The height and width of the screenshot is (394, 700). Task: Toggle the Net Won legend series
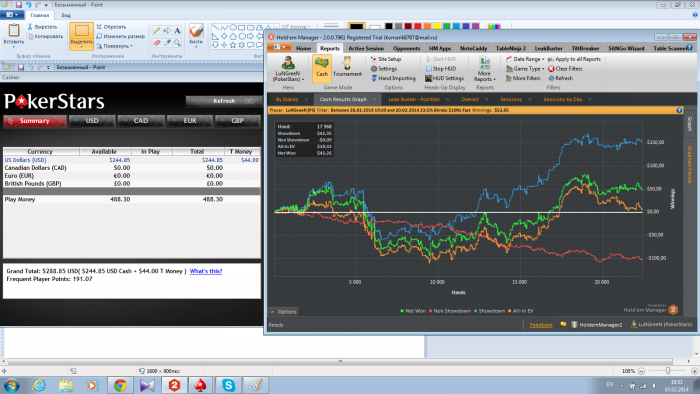click(413, 311)
